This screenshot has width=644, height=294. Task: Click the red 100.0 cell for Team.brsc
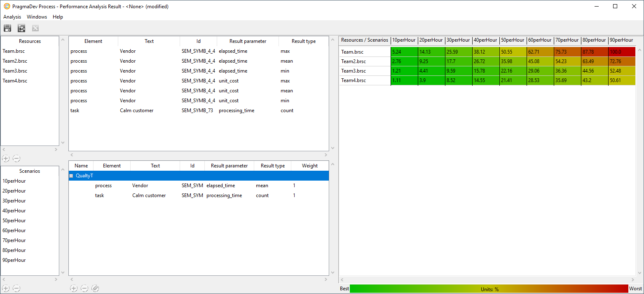click(x=621, y=52)
